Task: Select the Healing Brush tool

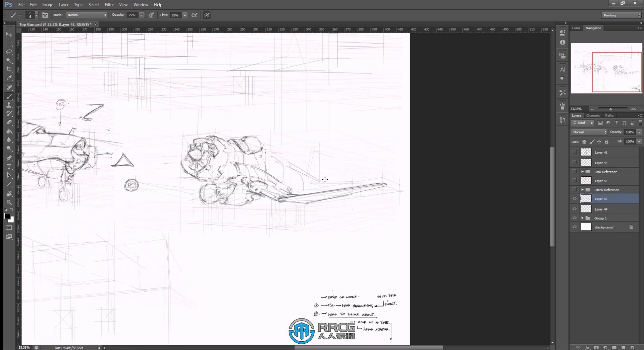Action: (x=9, y=87)
